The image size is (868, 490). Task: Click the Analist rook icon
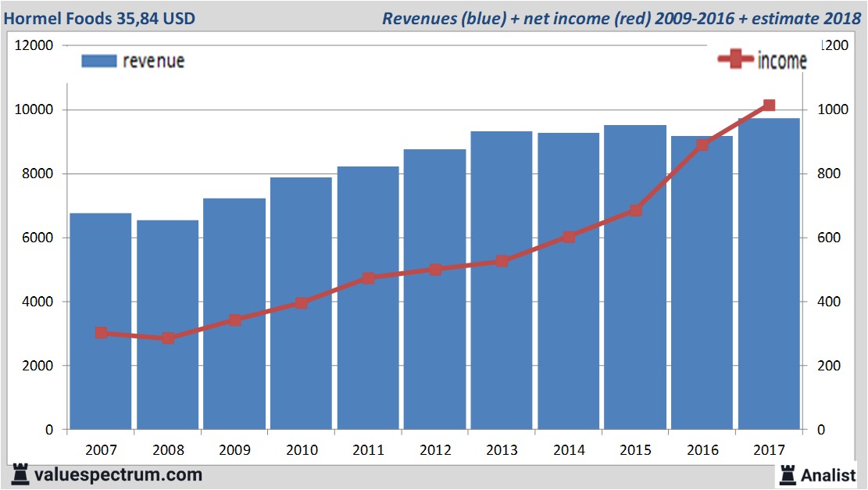pyautogui.click(x=787, y=474)
